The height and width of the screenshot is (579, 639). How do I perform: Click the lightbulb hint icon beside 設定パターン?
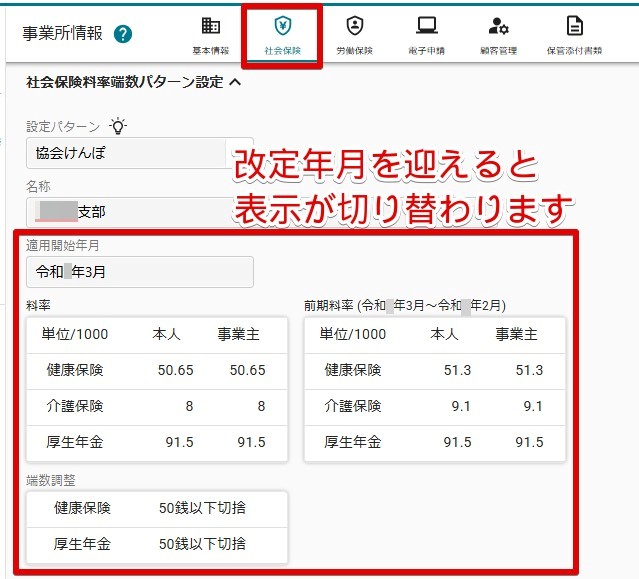click(x=118, y=126)
